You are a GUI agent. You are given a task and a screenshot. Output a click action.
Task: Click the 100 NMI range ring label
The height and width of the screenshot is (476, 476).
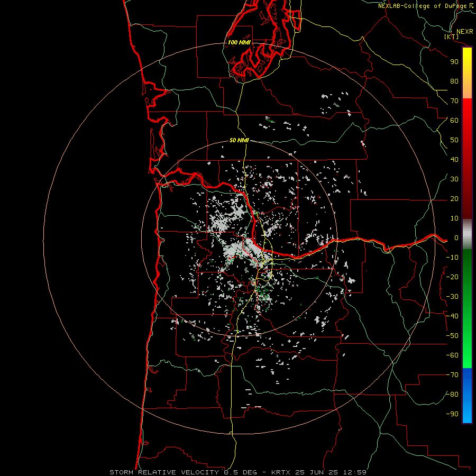pyautogui.click(x=239, y=42)
